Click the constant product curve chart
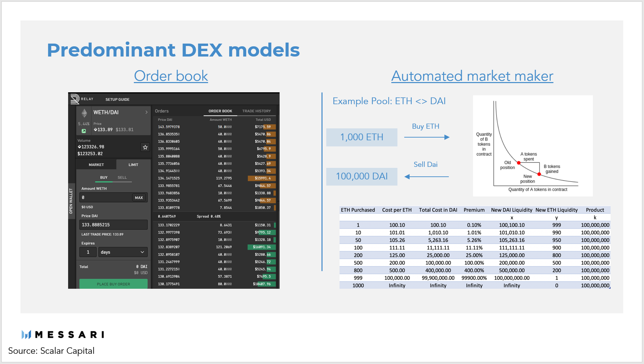The image size is (644, 364). (x=533, y=146)
